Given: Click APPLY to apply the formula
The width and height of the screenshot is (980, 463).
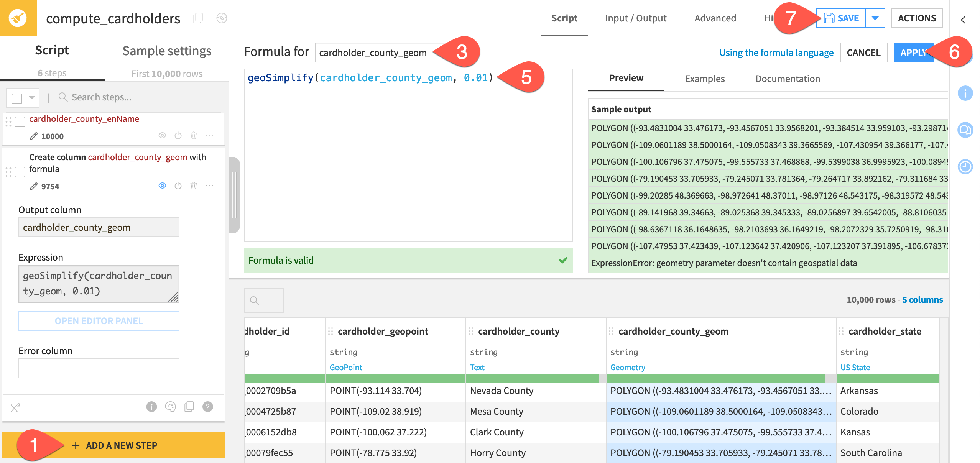Looking at the screenshot, I should click(914, 53).
